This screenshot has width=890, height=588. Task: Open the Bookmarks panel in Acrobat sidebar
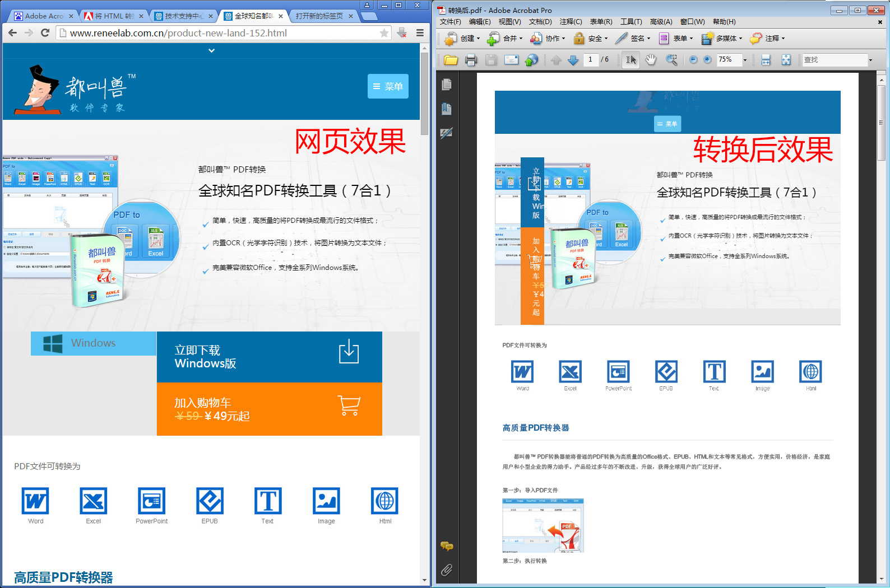tap(447, 109)
